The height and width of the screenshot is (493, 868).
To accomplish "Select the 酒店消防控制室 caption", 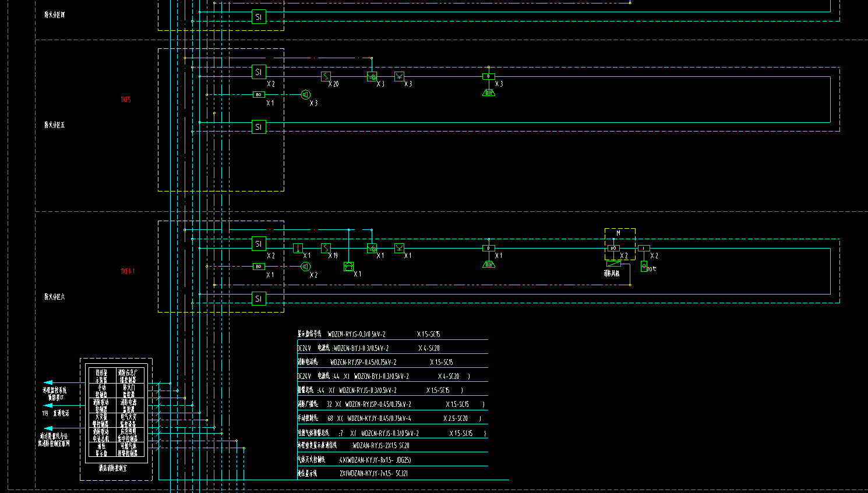I will click(x=113, y=467).
